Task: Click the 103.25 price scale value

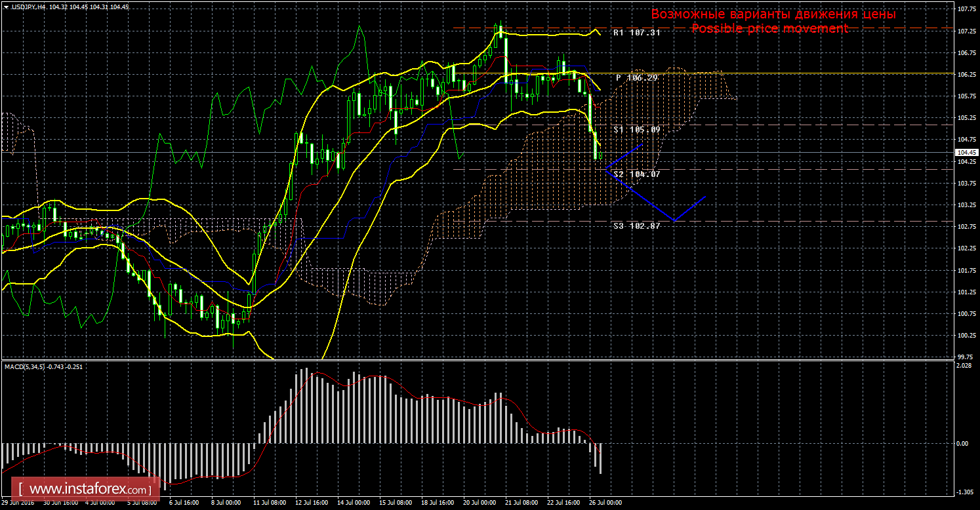Action: point(966,205)
